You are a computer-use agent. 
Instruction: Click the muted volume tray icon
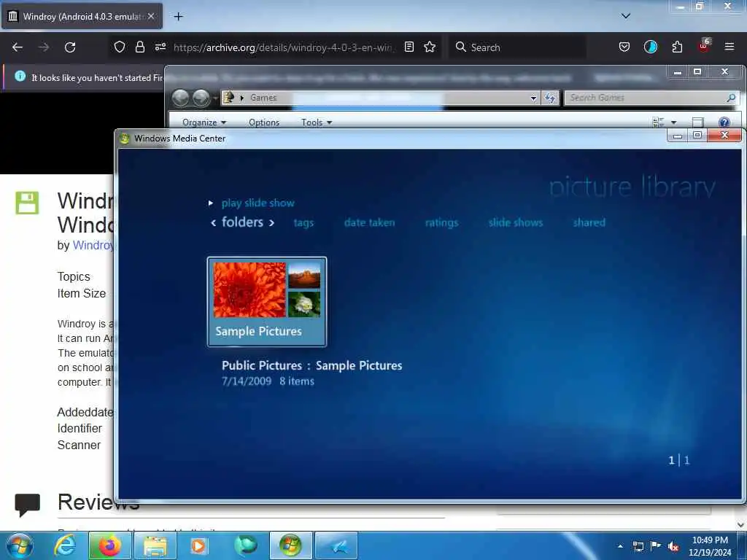[673, 546]
